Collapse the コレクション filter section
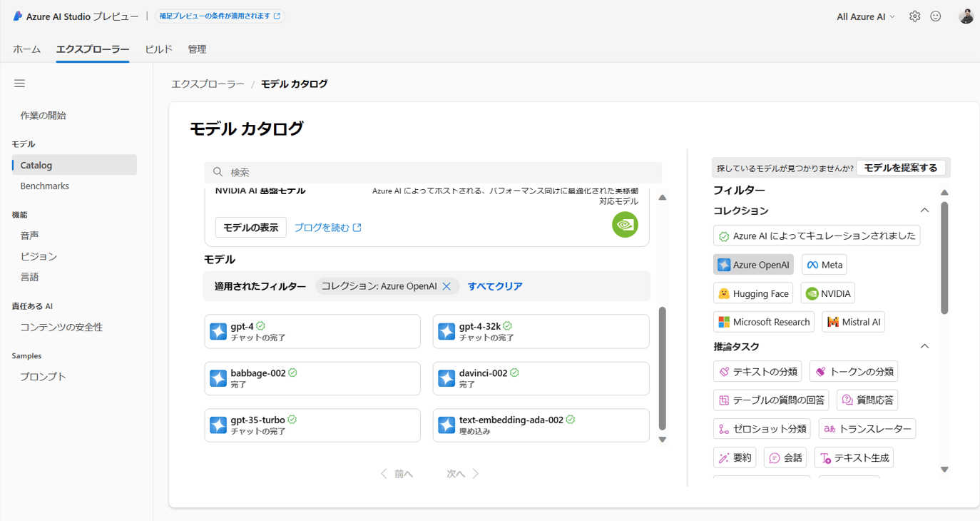Image resolution: width=980 pixels, height=521 pixels. pos(924,211)
